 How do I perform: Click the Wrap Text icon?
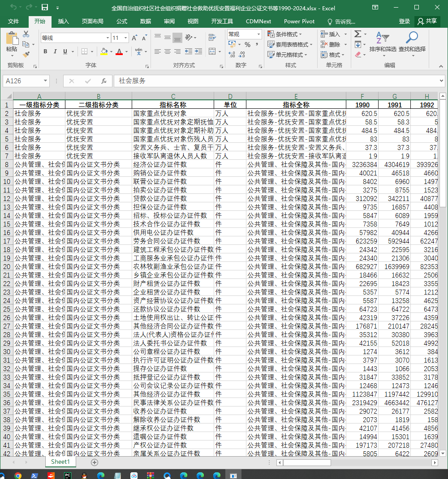point(212,38)
